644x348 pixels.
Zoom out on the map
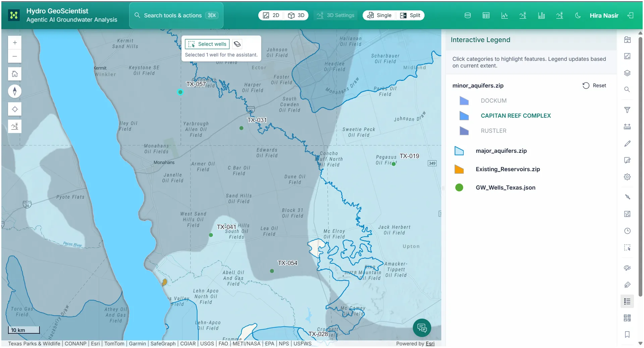pyautogui.click(x=15, y=56)
